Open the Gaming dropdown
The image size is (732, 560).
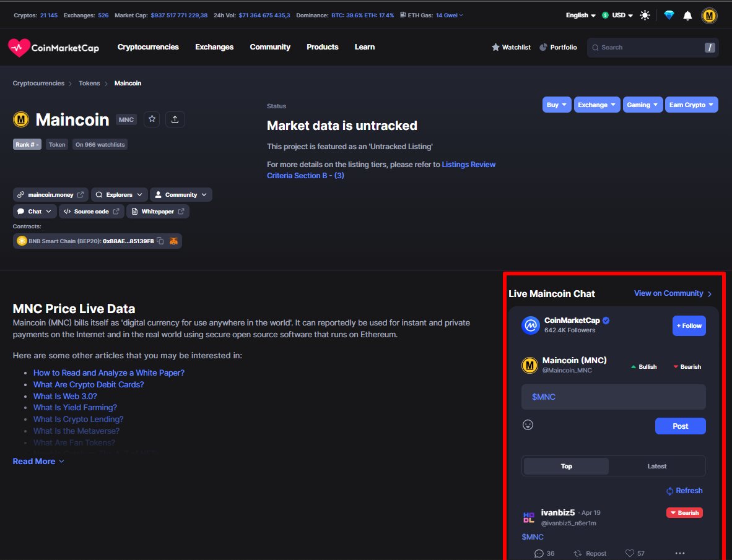coord(642,105)
